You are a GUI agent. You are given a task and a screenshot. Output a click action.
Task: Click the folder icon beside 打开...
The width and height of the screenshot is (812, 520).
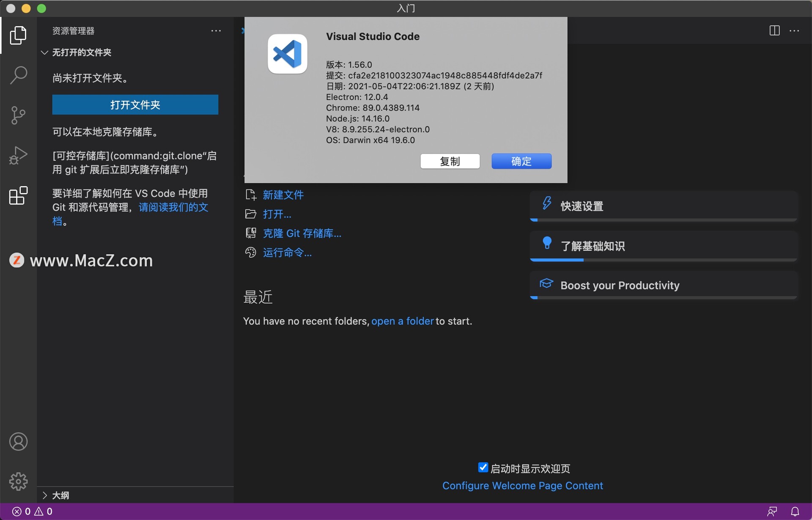click(251, 214)
